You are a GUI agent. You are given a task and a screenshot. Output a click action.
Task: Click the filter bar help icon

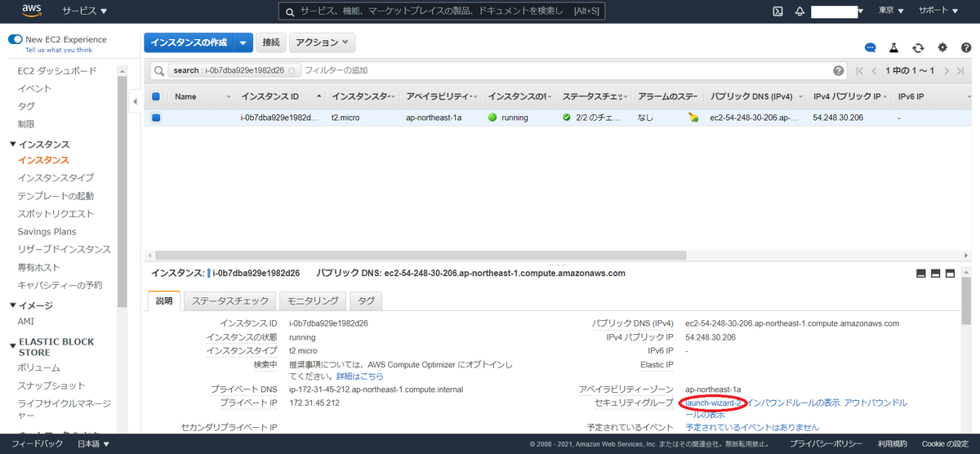(x=839, y=71)
